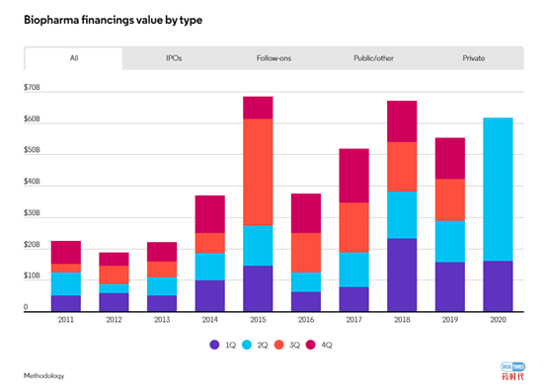Click the 2017 crimson 4Q bar segment

click(x=353, y=176)
